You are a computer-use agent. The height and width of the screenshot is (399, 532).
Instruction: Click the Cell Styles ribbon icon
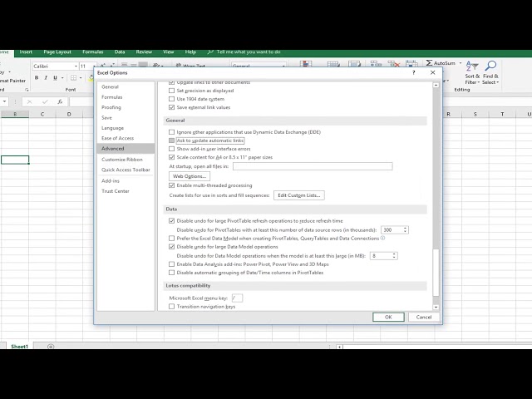[x=354, y=63]
